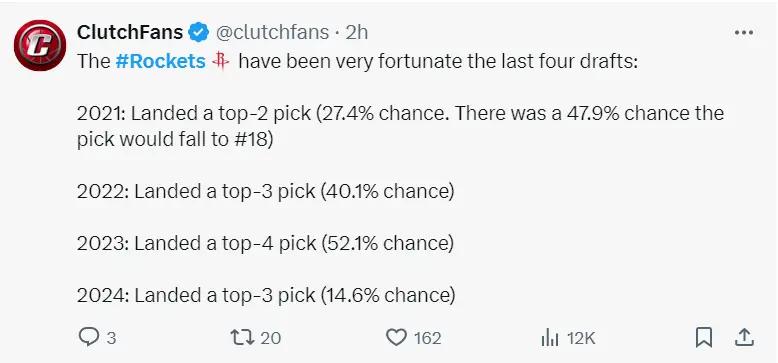Click the red Rockets logo emoji
The width and height of the screenshot is (778, 363).
pos(221,61)
